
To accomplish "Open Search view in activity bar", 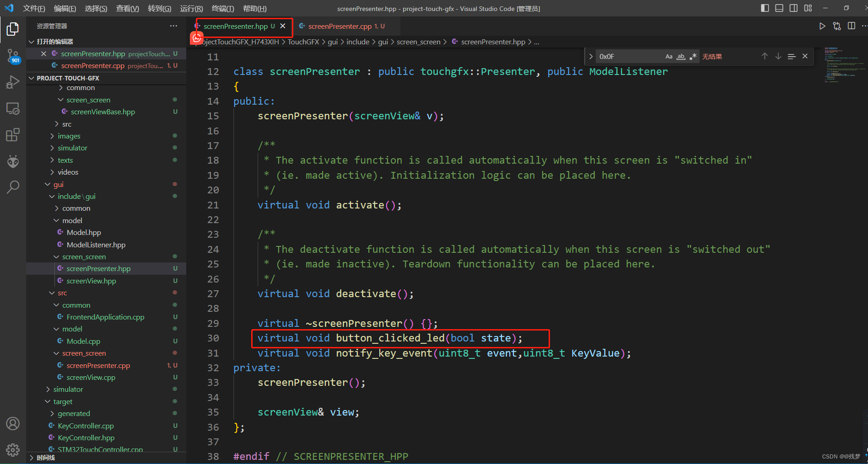I will (x=13, y=187).
